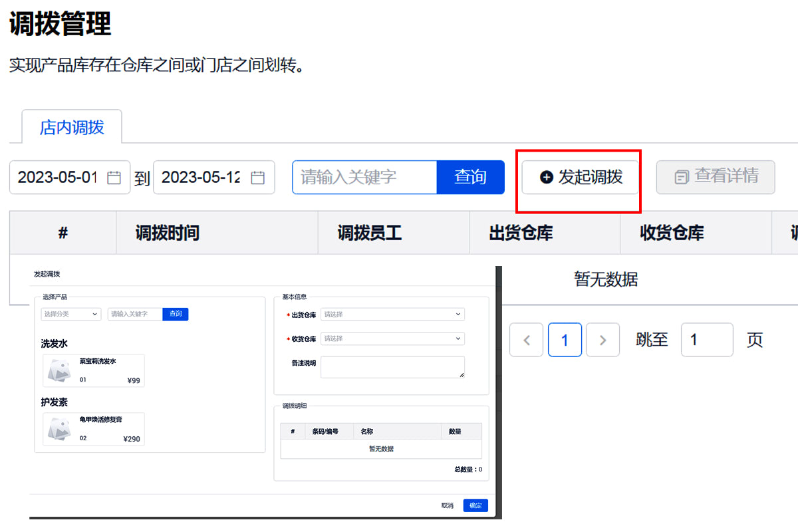Expand the 选择分类 dropdown in dialog
The width and height of the screenshot is (798, 532).
[x=71, y=314]
